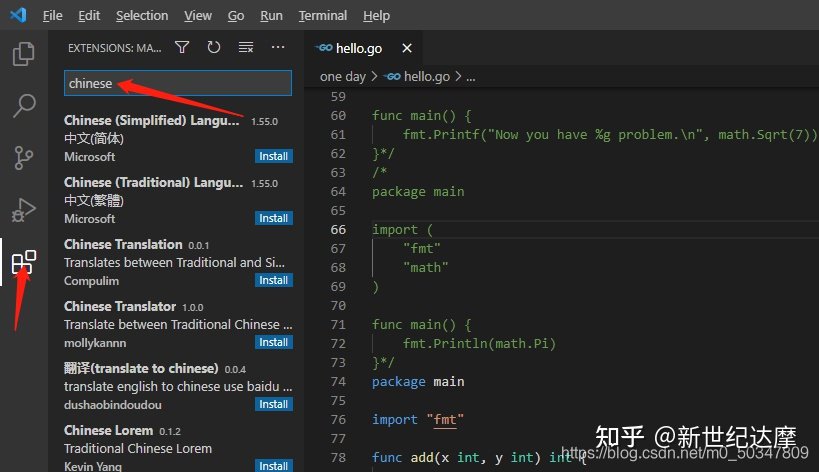The height and width of the screenshot is (472, 819).
Task: Install Chinese (Traditional) Language Pack
Action: (274, 218)
